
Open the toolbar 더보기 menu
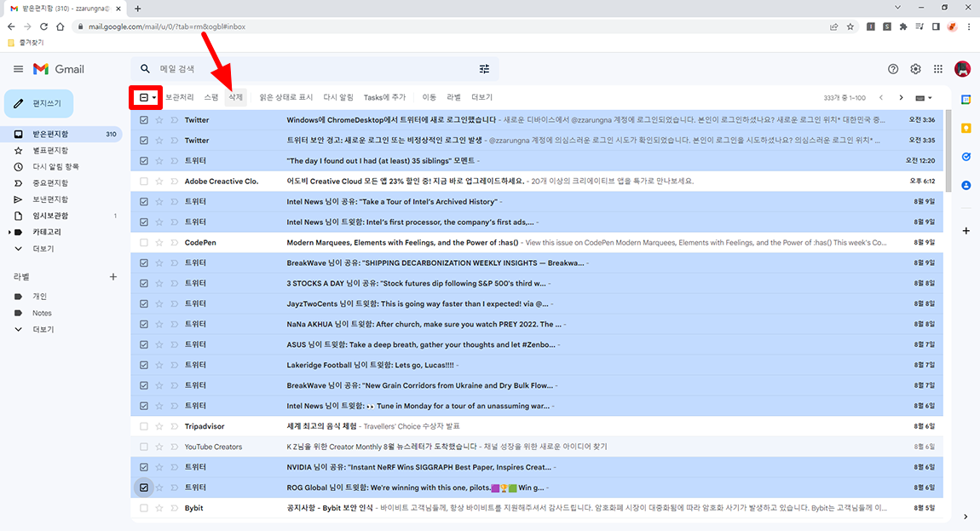click(481, 97)
